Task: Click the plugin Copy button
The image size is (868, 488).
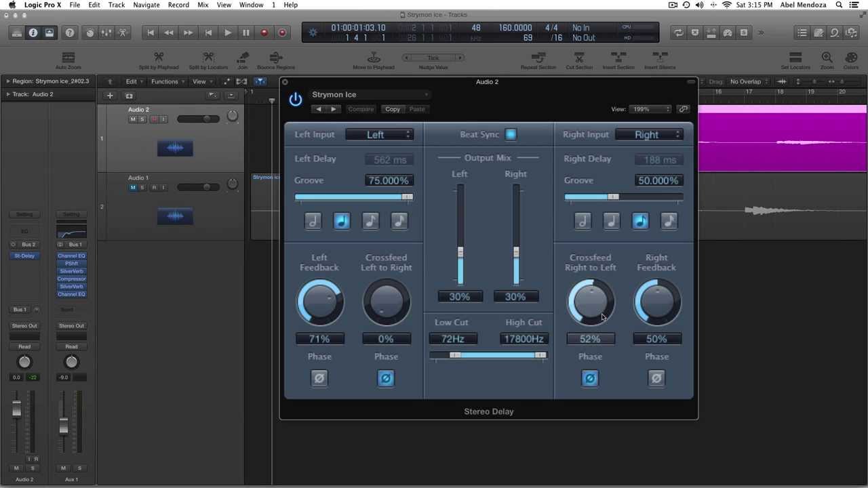Action: (392, 109)
